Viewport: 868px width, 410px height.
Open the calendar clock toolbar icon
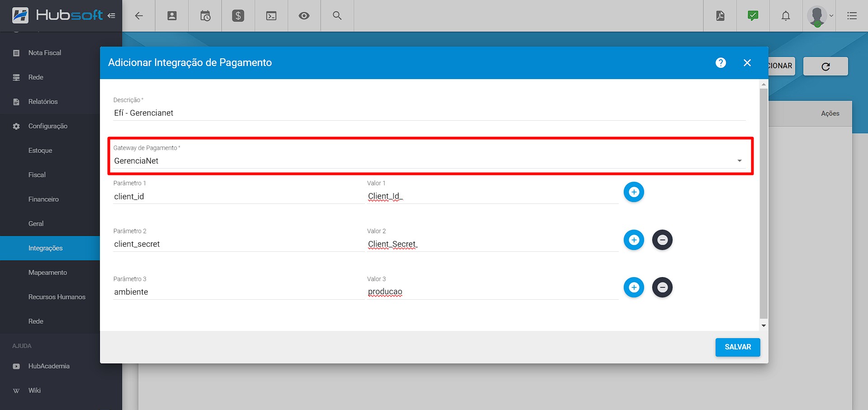[205, 16]
